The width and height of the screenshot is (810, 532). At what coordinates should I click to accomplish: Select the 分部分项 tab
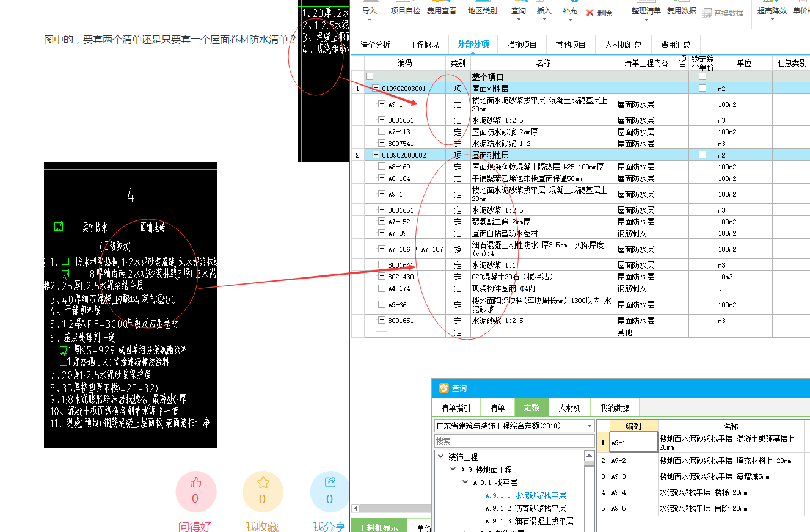[473, 45]
